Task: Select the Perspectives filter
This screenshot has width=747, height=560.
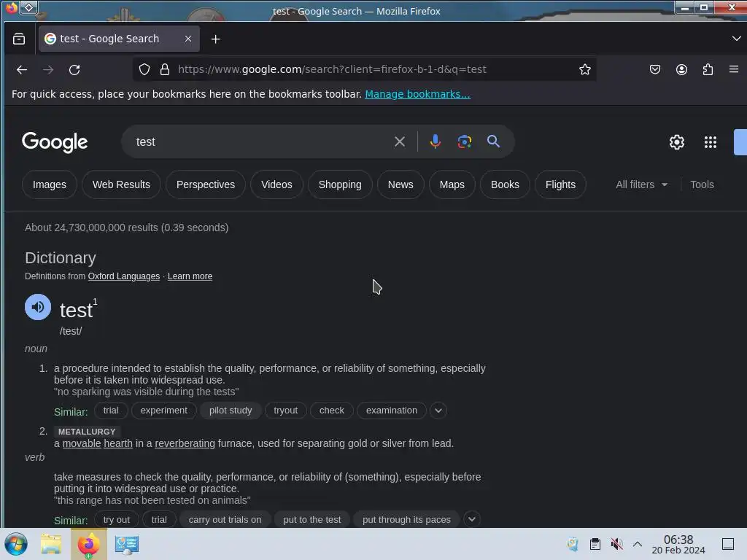Action: 205,184
